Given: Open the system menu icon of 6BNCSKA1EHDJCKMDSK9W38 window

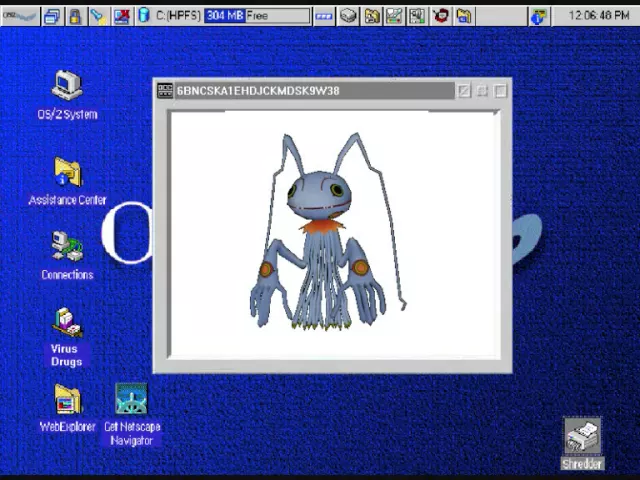Looking at the screenshot, I should (x=165, y=91).
